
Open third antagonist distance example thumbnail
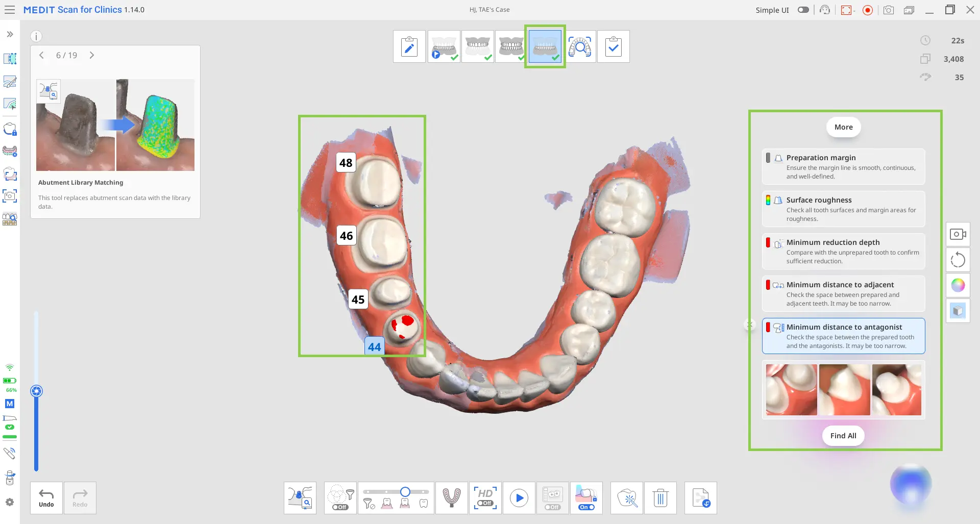pos(897,390)
